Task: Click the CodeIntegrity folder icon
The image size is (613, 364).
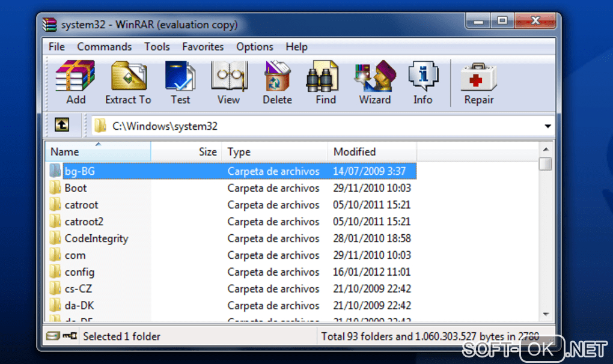Action: (x=55, y=238)
